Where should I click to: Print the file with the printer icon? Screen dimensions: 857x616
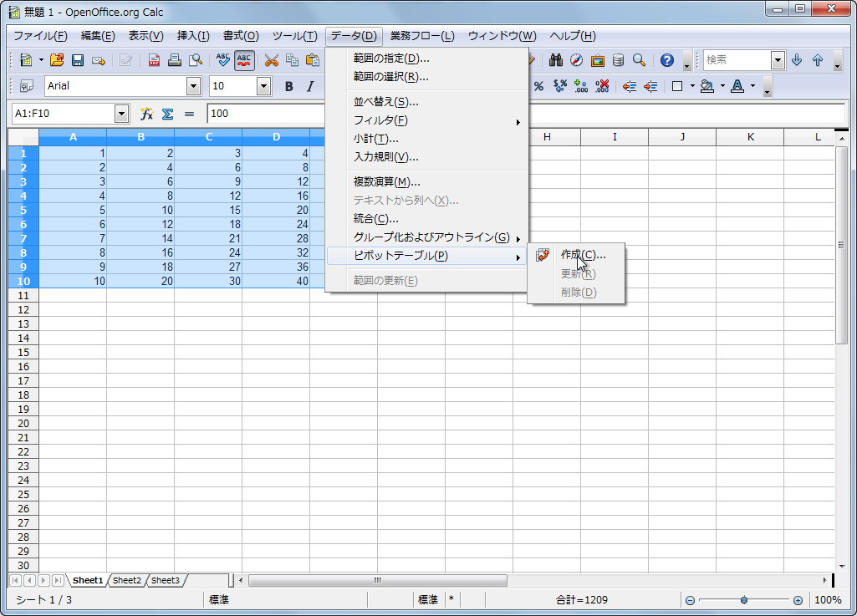click(x=175, y=60)
